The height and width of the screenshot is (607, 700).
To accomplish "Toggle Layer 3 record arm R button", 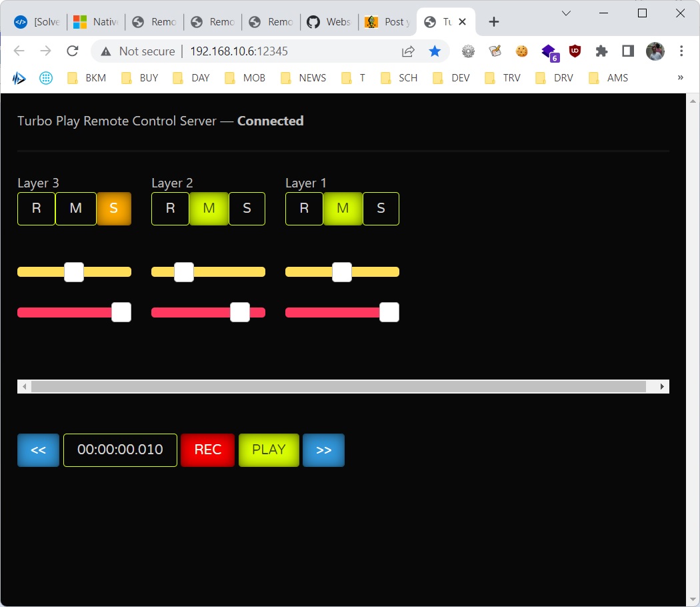I will 36,209.
